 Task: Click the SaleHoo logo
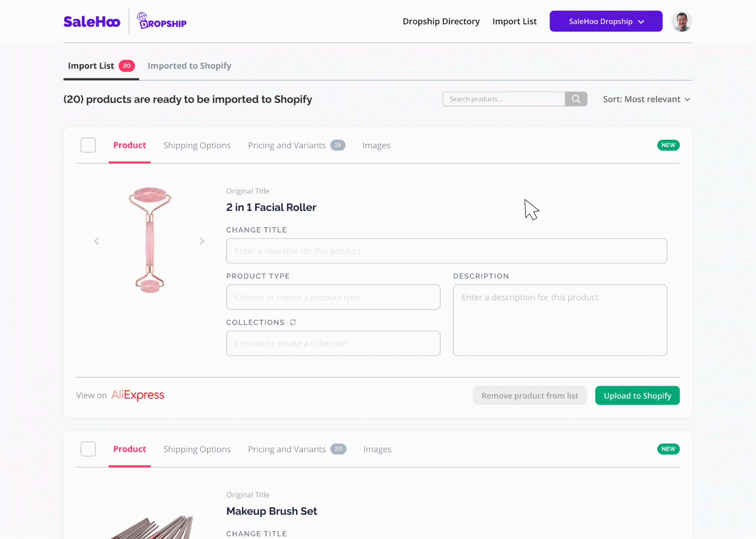pyautogui.click(x=92, y=22)
